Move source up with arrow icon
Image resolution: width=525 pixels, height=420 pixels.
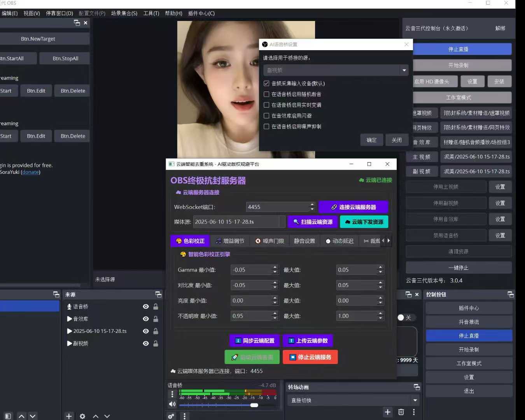point(96,416)
